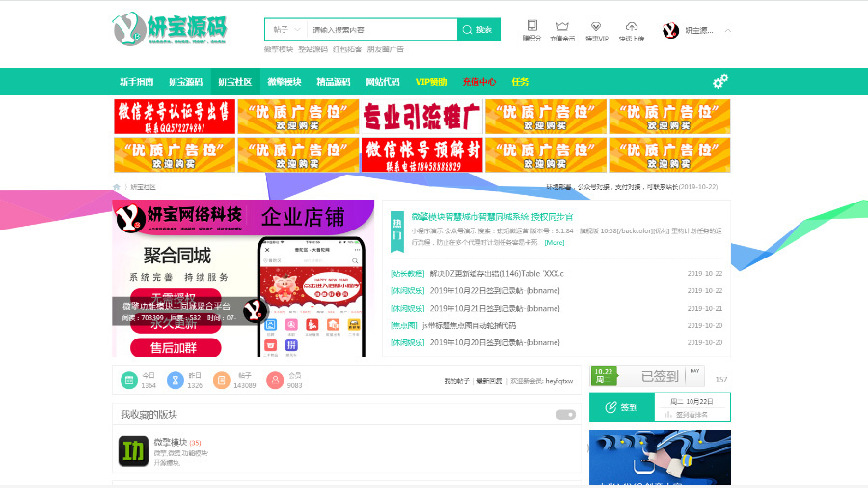Image resolution: width=868 pixels, height=488 pixels.
Task: Toggle the 我收藏的版块 section switch
Action: tap(565, 415)
